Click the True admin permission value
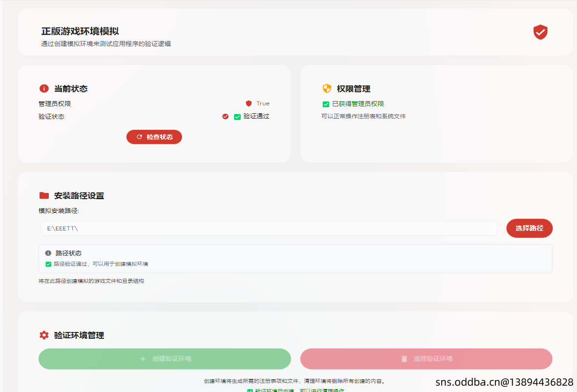Screen dimensions: 577x392 (263, 103)
